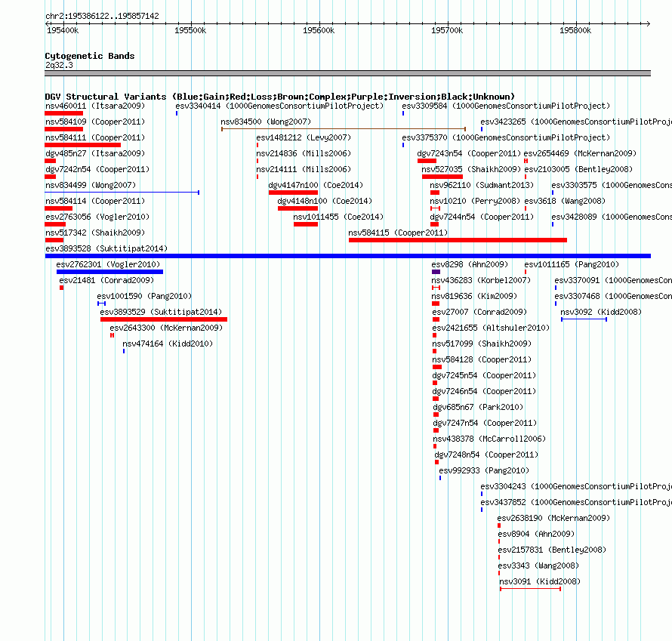Click esv1001590 (Pang2010) label
672x641 pixels.
click(x=144, y=296)
